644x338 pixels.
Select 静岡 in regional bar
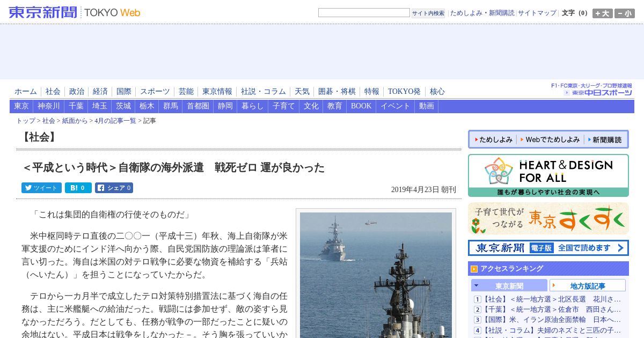[x=225, y=106]
